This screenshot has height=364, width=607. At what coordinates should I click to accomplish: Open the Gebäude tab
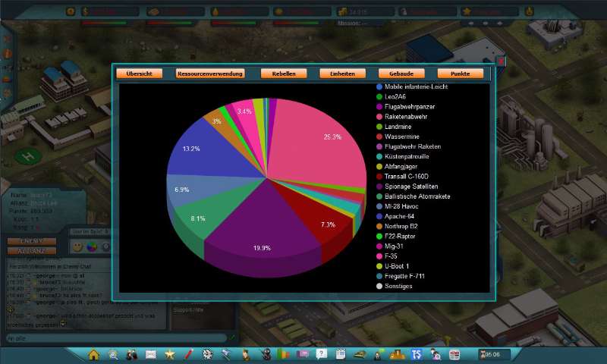pyautogui.click(x=401, y=74)
